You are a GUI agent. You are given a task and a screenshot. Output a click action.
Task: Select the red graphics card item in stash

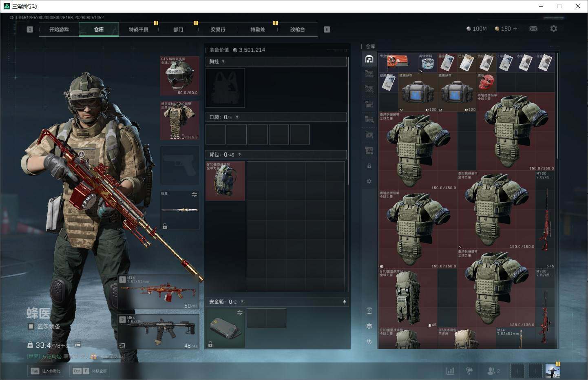coord(398,63)
